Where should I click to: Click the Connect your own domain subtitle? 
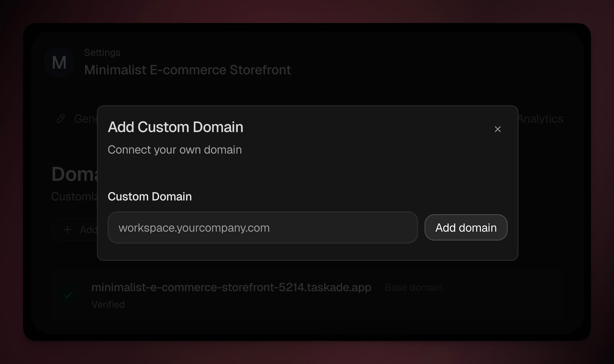click(174, 150)
